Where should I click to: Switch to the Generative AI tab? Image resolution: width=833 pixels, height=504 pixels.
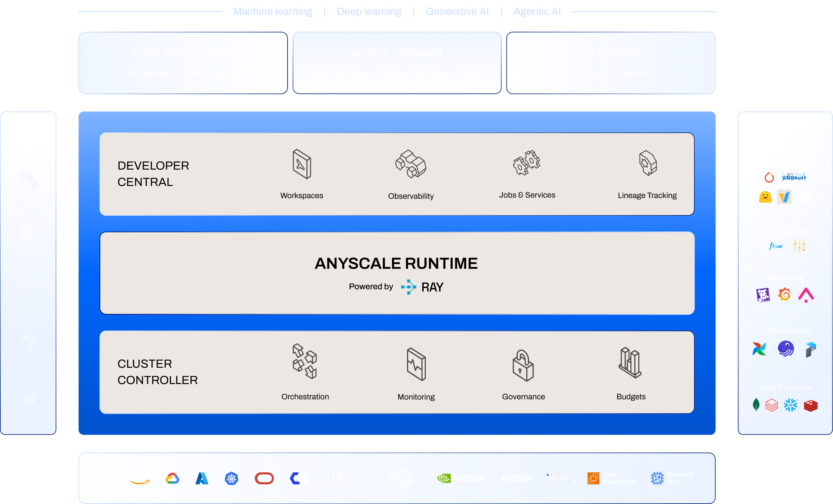click(x=457, y=11)
